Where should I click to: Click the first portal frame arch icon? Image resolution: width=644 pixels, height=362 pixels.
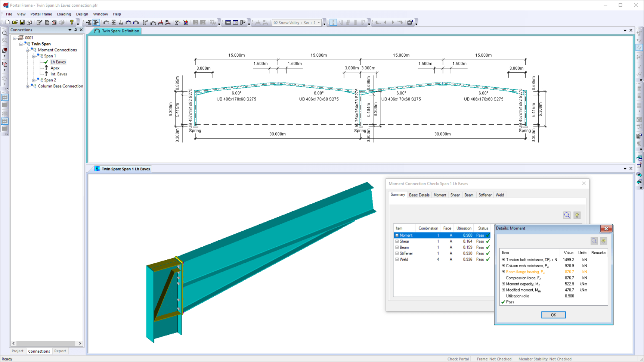point(106,22)
